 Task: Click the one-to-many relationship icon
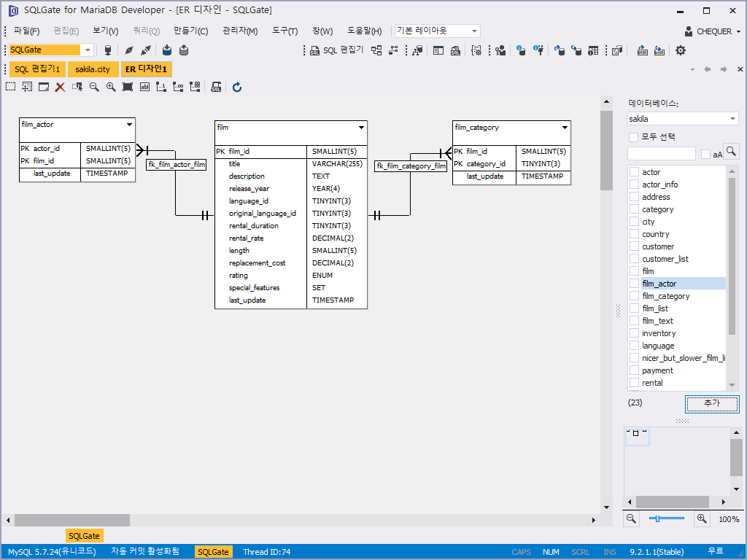tap(178, 87)
